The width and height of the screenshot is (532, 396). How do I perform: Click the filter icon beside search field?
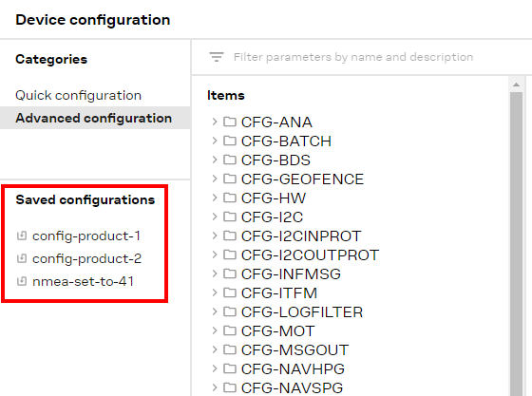[x=217, y=57]
